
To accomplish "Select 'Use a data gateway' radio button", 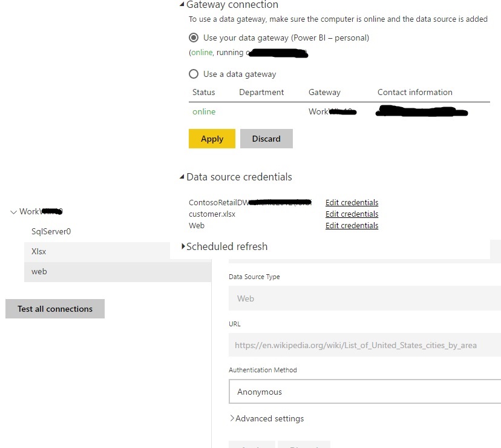I will coord(193,74).
